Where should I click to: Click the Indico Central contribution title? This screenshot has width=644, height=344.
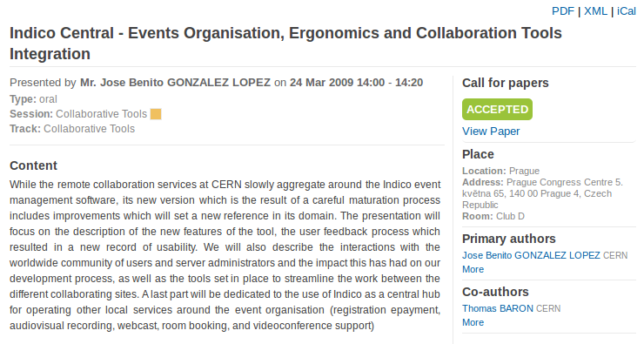(285, 44)
